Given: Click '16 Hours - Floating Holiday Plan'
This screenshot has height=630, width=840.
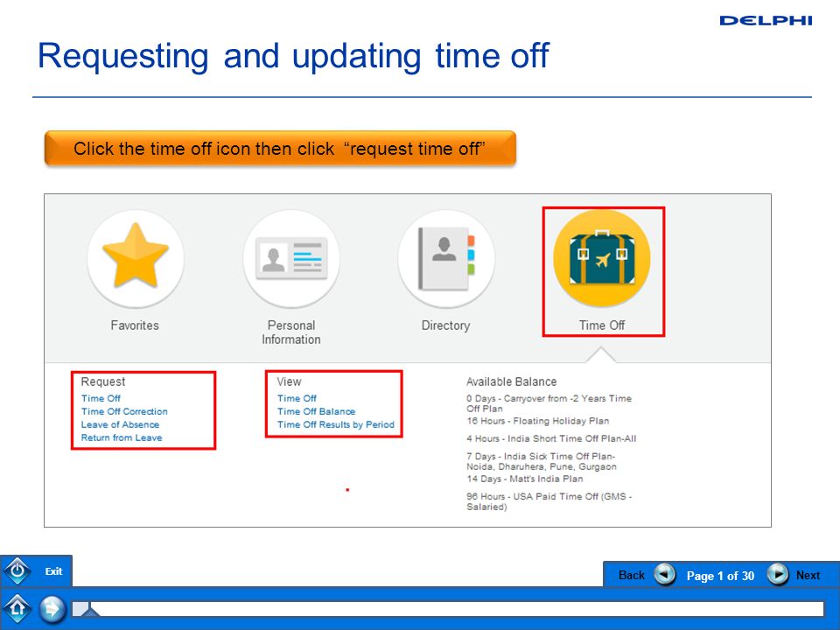Looking at the screenshot, I should pyautogui.click(x=537, y=421).
